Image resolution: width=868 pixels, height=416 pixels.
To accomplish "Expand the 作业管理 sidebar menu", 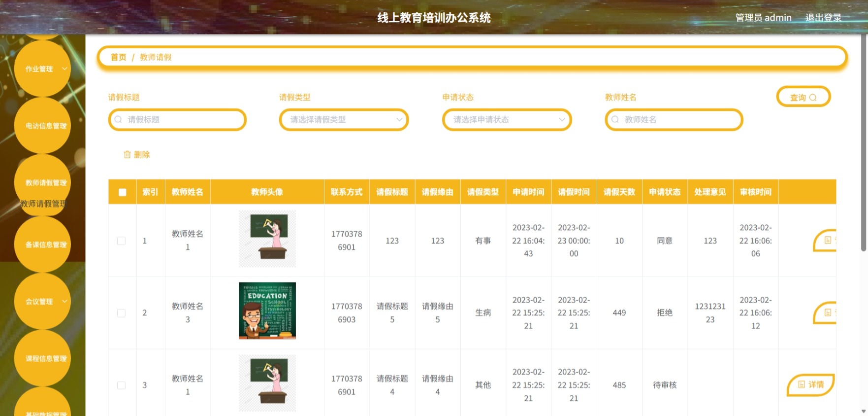I will (x=42, y=69).
